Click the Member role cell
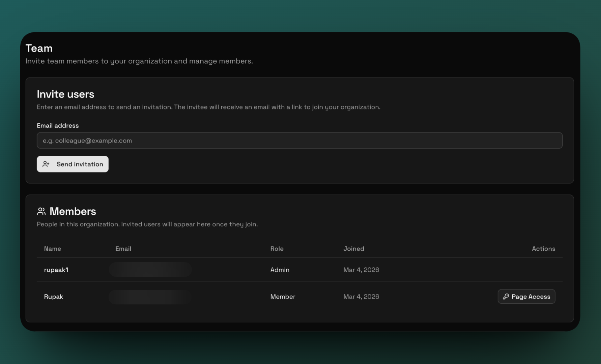 (283, 297)
